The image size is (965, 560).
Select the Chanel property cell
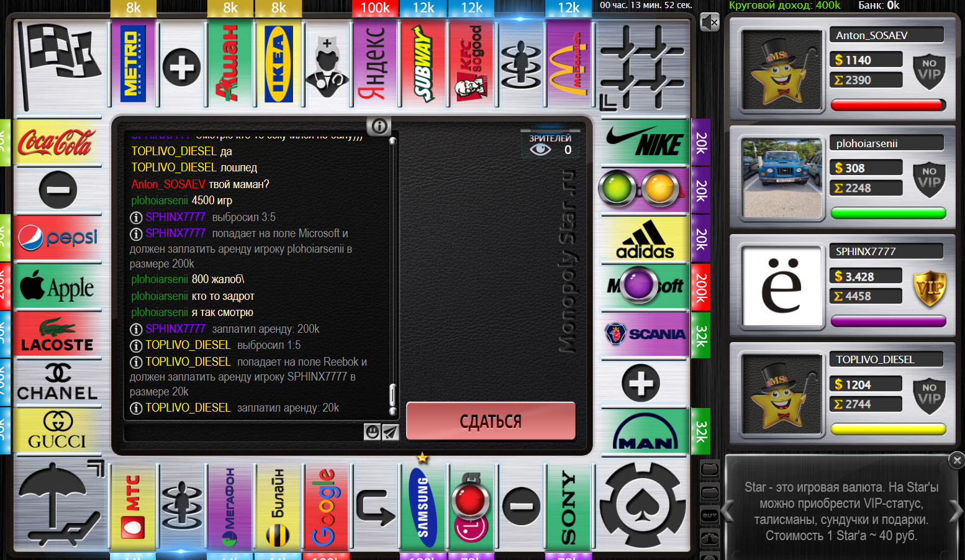58,382
